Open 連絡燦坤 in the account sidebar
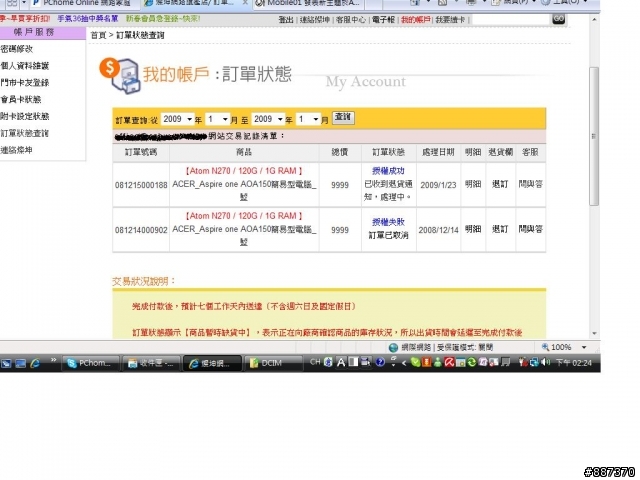The image size is (640, 480). (x=16, y=150)
